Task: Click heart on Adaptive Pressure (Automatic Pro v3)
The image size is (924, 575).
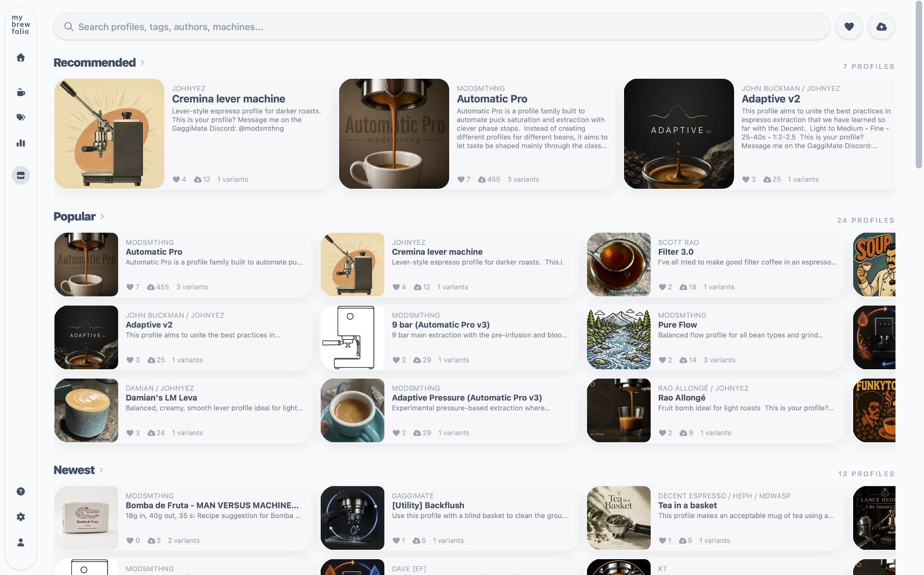Action: click(x=396, y=433)
